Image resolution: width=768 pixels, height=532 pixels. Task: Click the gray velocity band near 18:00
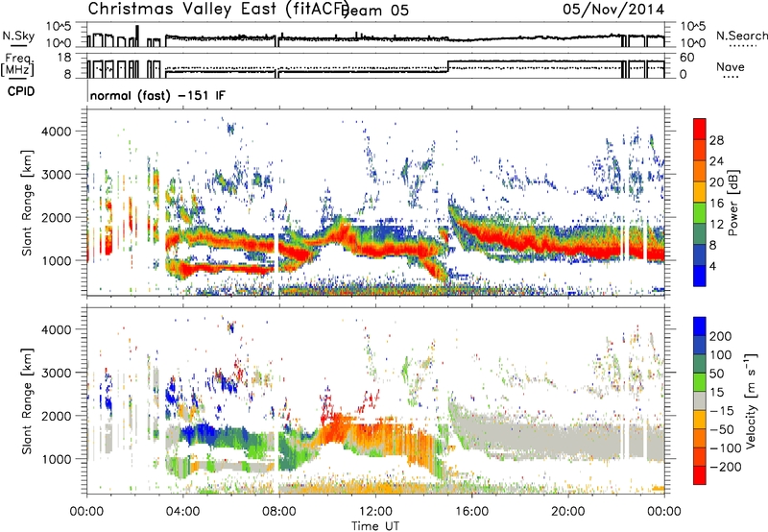click(x=519, y=436)
